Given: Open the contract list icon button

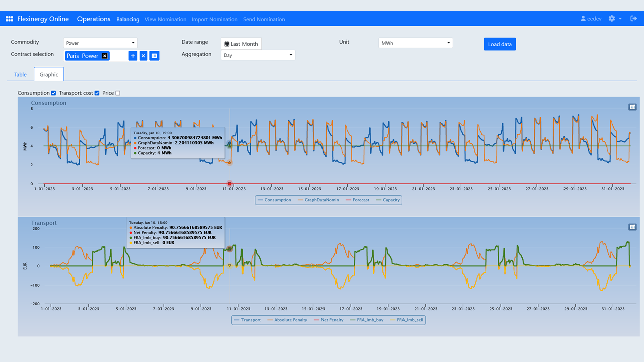Looking at the screenshot, I should pyautogui.click(x=154, y=56).
